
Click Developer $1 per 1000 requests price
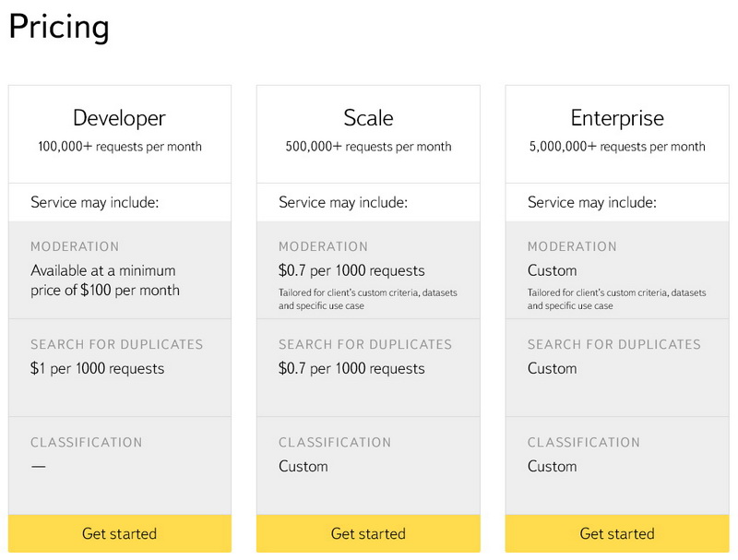pyautogui.click(x=97, y=369)
